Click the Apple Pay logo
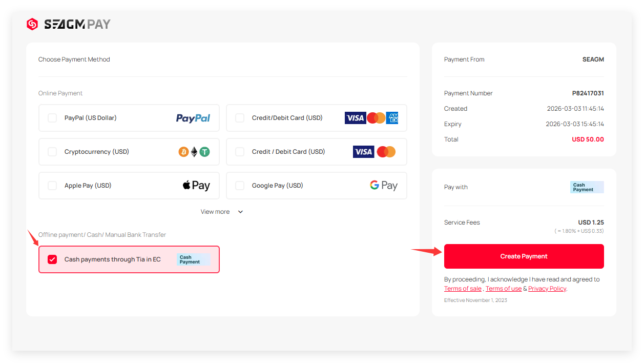The width and height of the screenshot is (644, 363). tap(196, 186)
